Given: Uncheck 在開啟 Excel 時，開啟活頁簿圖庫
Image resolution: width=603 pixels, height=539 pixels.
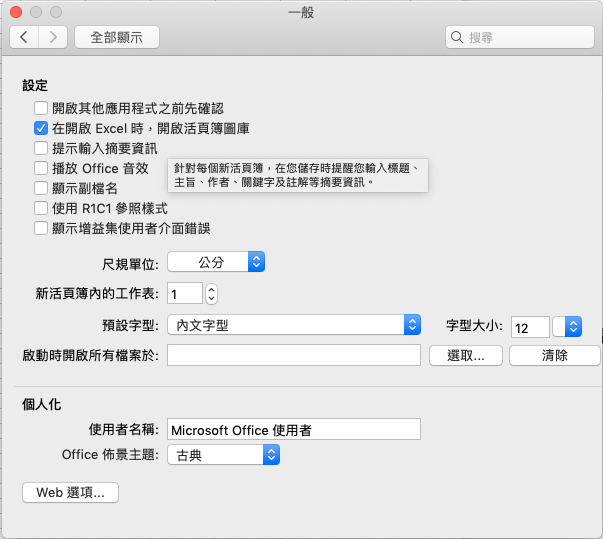Looking at the screenshot, I should pyautogui.click(x=41, y=128).
